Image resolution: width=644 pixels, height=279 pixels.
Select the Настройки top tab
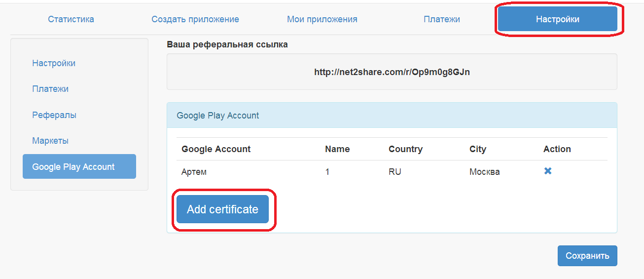558,19
